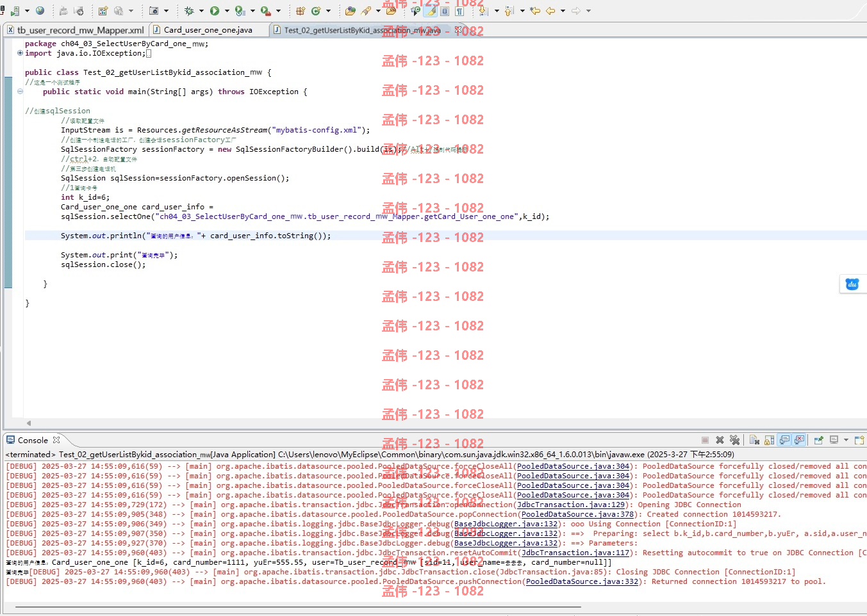This screenshot has height=616, width=867.
Task: Click the Run Last Tool with red toolbox icon
Action: 265,11
